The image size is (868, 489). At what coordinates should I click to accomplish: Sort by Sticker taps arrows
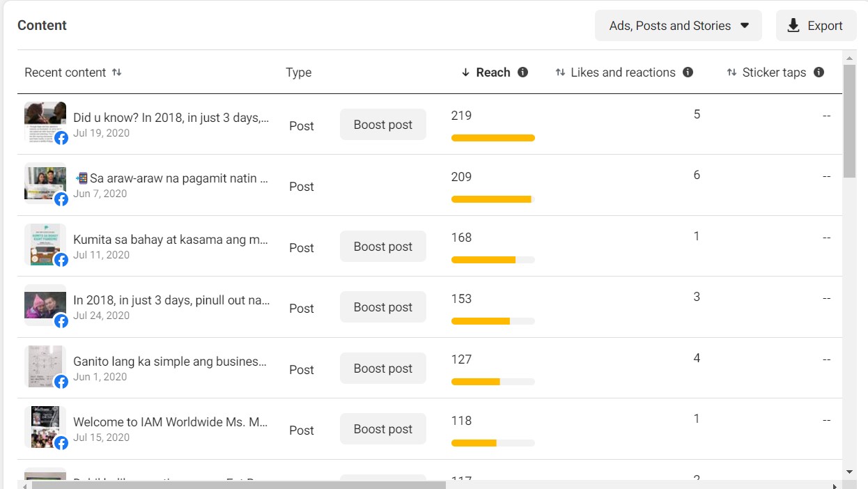pyautogui.click(x=731, y=72)
